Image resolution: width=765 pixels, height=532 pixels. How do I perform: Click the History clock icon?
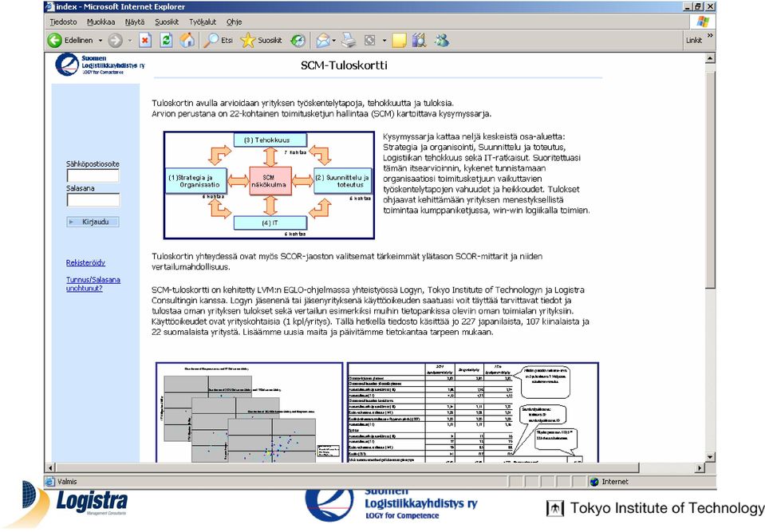[298, 41]
